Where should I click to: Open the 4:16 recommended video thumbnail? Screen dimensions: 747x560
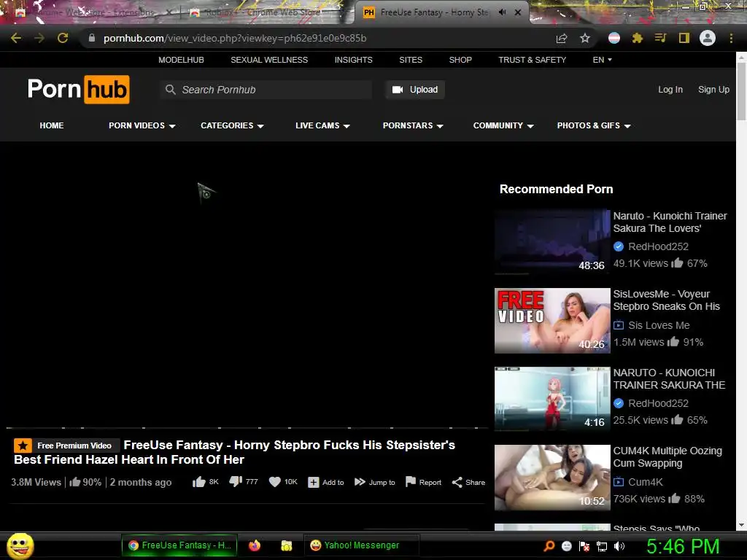pyautogui.click(x=552, y=399)
